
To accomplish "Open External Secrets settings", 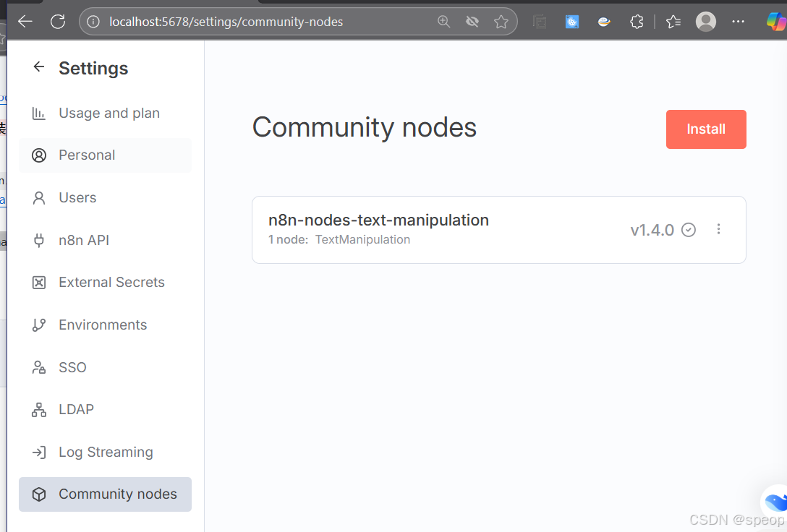I will tap(105, 283).
